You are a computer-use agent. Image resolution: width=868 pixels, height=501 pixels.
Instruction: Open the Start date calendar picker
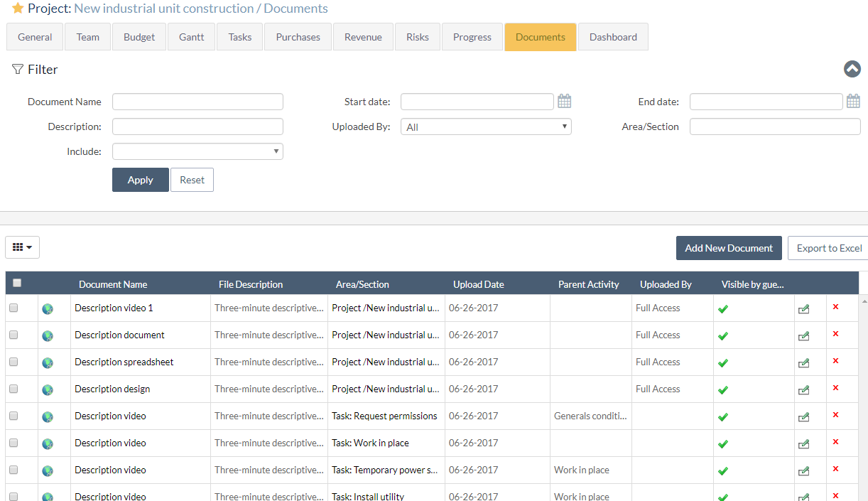[565, 101]
